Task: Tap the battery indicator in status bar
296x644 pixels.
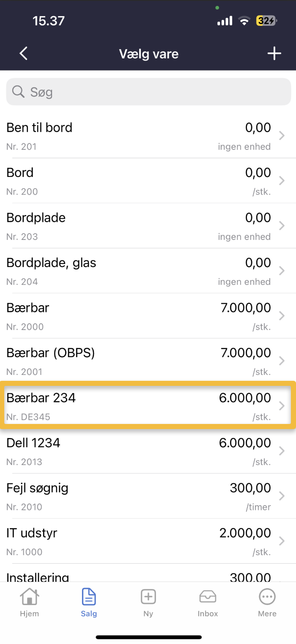Action: (266, 21)
